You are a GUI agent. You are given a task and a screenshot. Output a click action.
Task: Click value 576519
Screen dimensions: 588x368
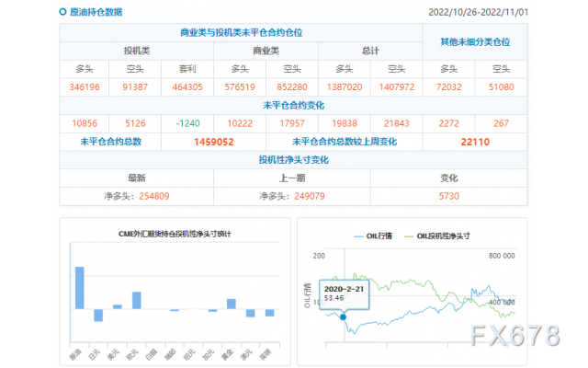(x=240, y=87)
